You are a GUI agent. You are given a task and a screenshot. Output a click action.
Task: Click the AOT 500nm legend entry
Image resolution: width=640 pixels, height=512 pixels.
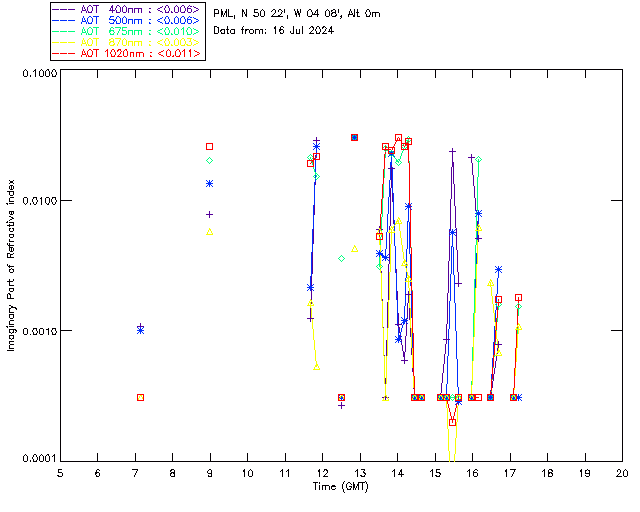pyautogui.click(x=127, y=20)
